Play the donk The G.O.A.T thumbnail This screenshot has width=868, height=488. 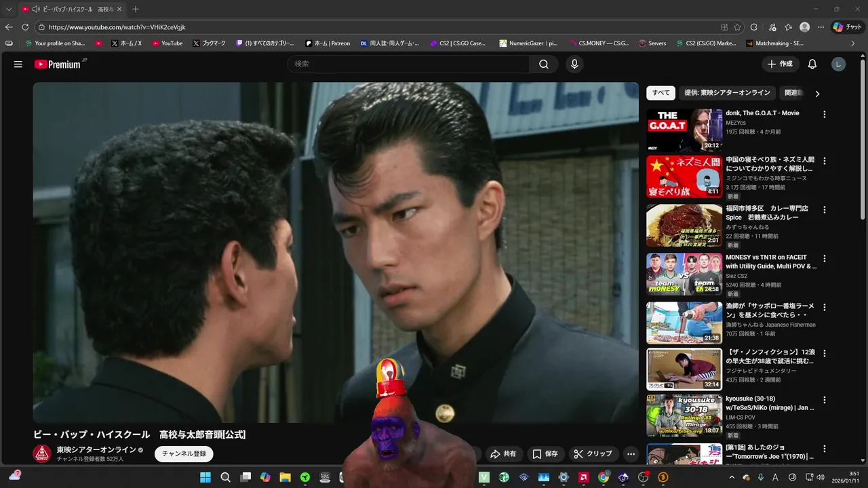(x=684, y=130)
